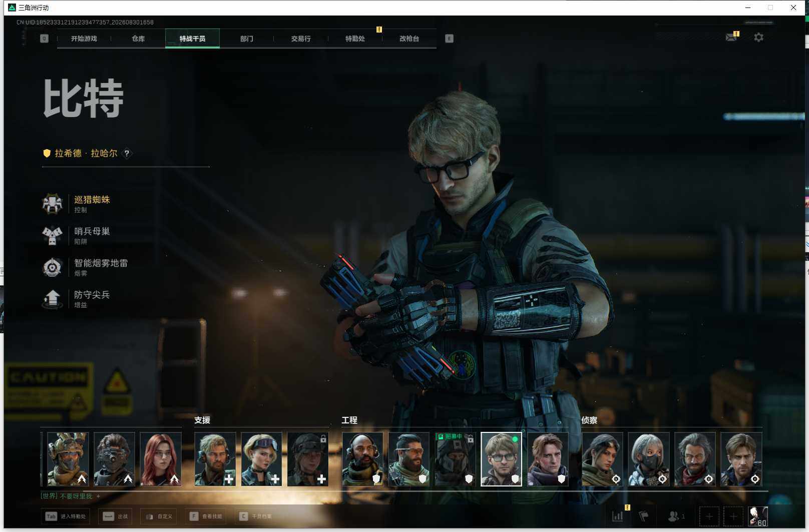
Task: Select the locked masked engineer being recruited
Action: pos(455,459)
